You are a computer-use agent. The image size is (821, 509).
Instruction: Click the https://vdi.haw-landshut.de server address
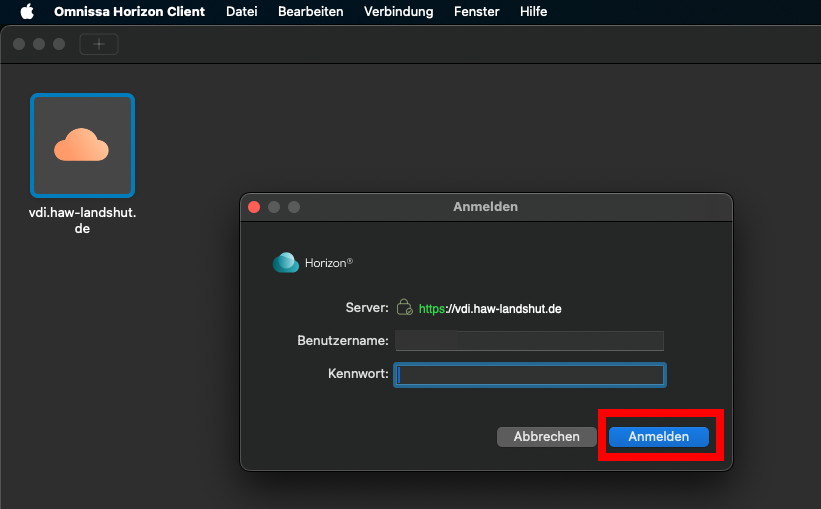pos(490,309)
